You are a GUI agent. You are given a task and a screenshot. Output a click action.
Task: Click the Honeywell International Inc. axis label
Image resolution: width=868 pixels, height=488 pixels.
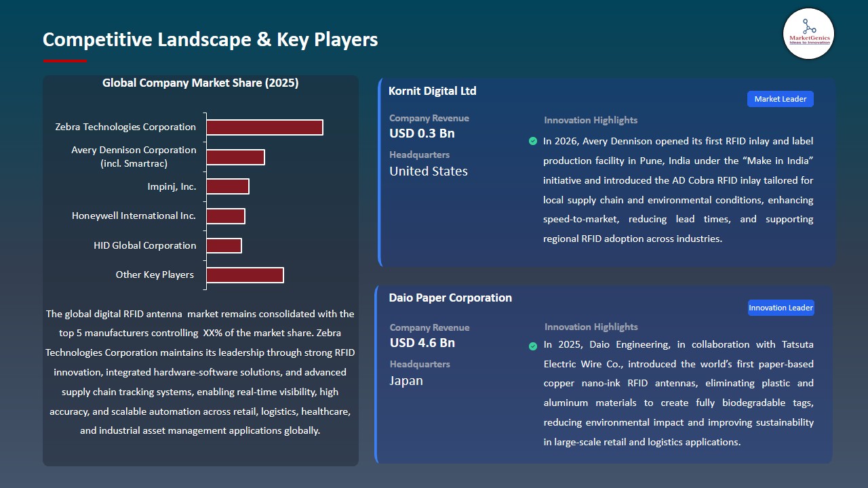coord(134,216)
